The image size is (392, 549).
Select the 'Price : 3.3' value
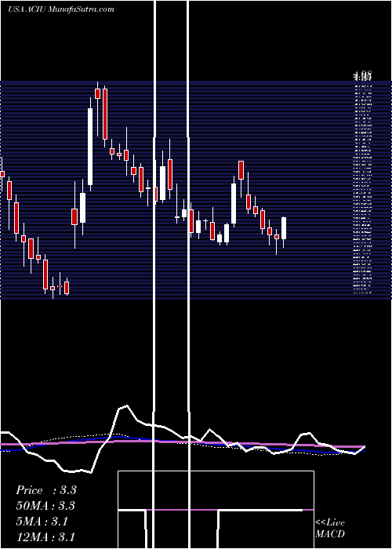(x=46, y=490)
